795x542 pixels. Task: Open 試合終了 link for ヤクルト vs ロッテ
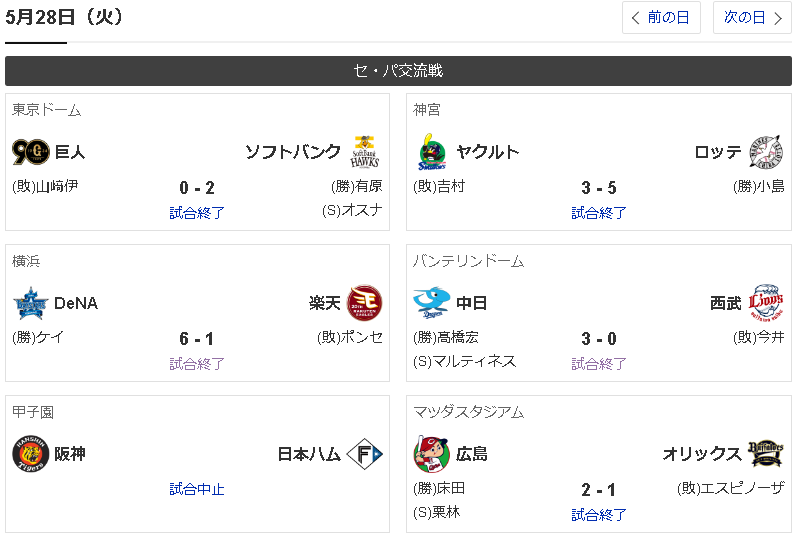(x=599, y=213)
